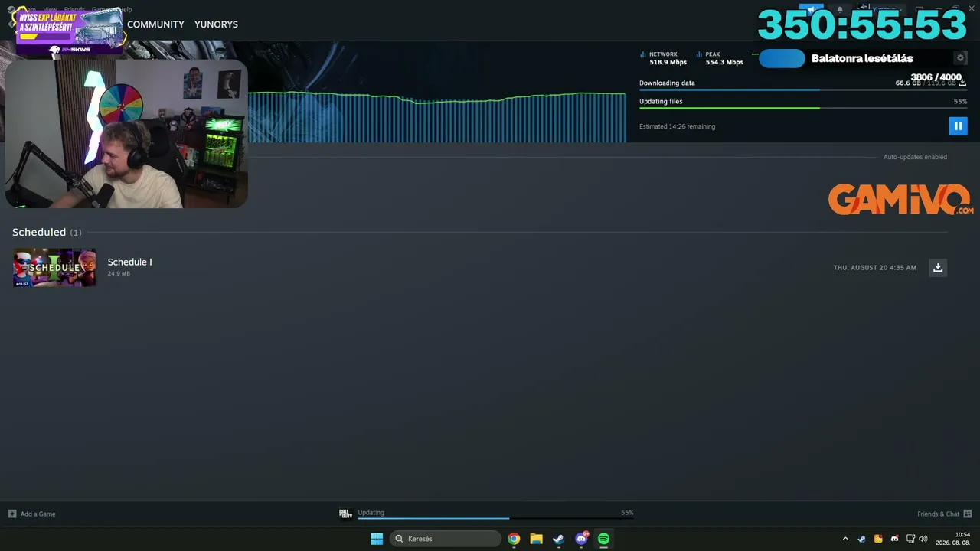Click the Updating files label
Image resolution: width=980 pixels, height=551 pixels.
pyautogui.click(x=661, y=101)
